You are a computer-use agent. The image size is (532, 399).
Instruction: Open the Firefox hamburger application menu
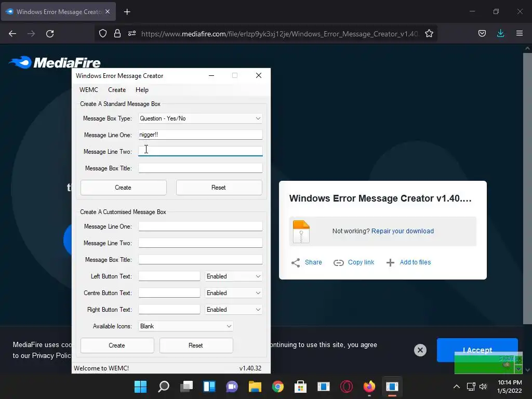pos(519,33)
